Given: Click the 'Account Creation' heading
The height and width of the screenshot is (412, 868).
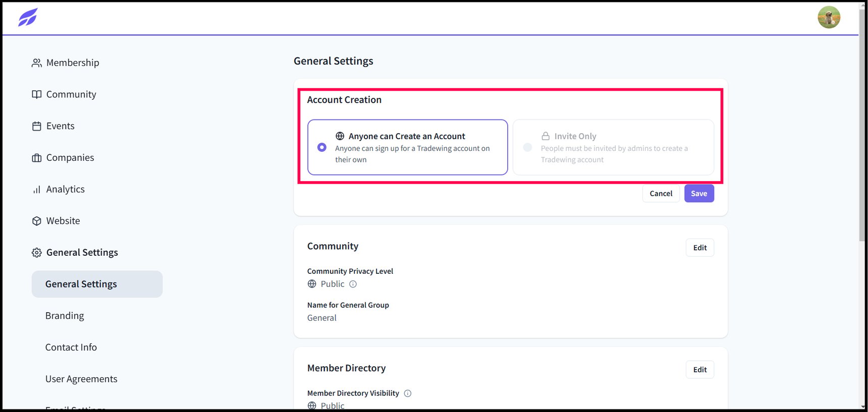Looking at the screenshot, I should tap(344, 100).
